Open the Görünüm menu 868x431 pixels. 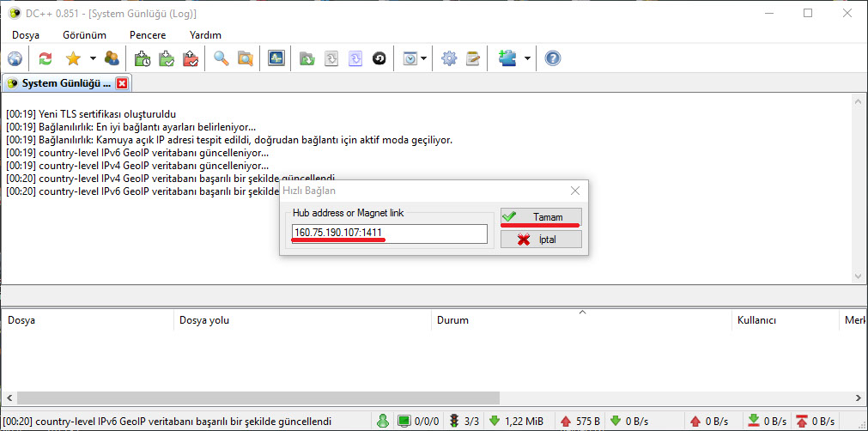click(x=84, y=35)
